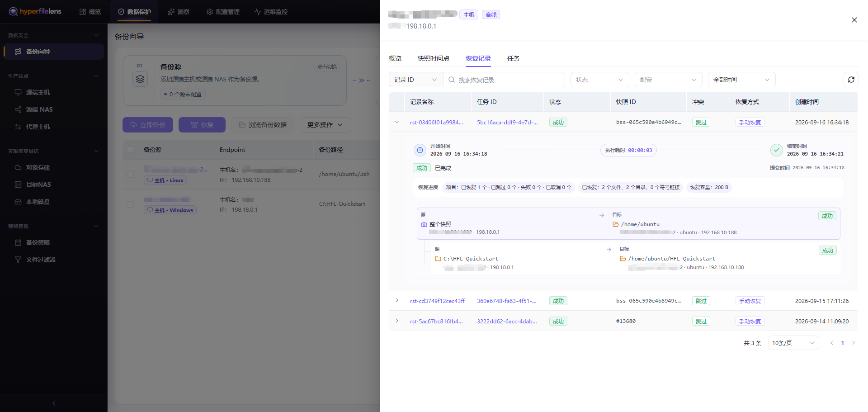Screen dimensions: 868x412
Task: Click the 目标NAS sidebar icon
Action: [x=18, y=185]
